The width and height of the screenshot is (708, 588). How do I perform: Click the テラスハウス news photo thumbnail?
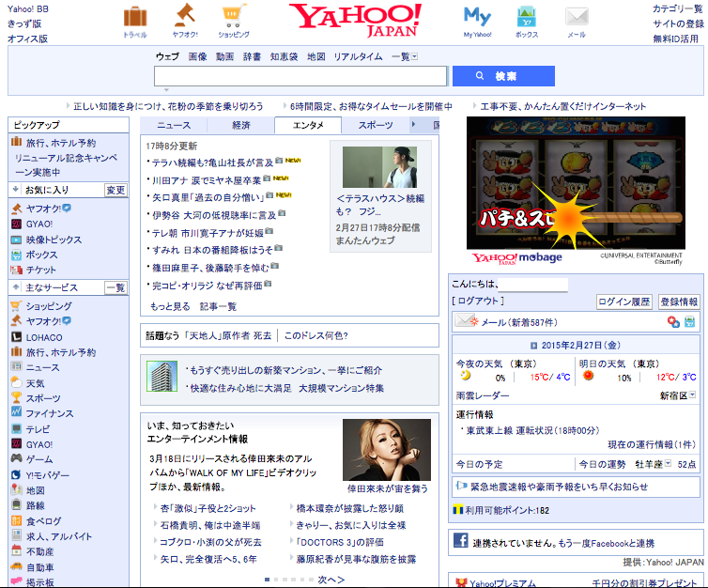click(x=379, y=167)
